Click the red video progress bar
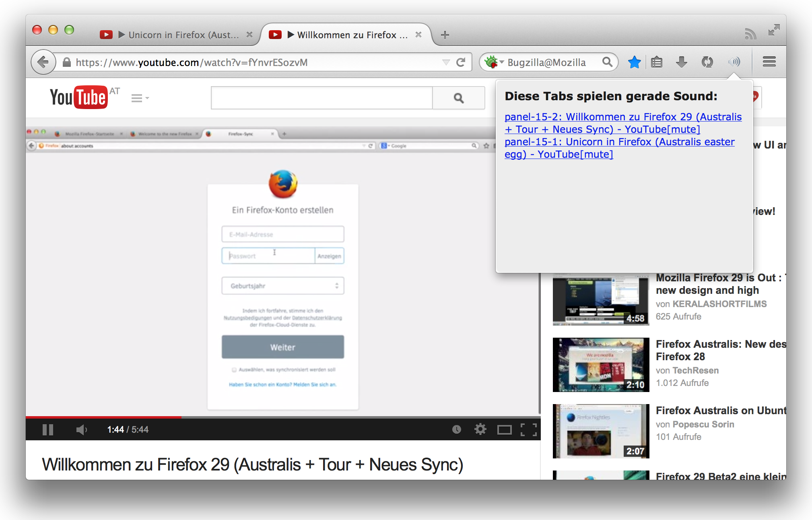This screenshot has width=812, height=520. [x=104, y=417]
